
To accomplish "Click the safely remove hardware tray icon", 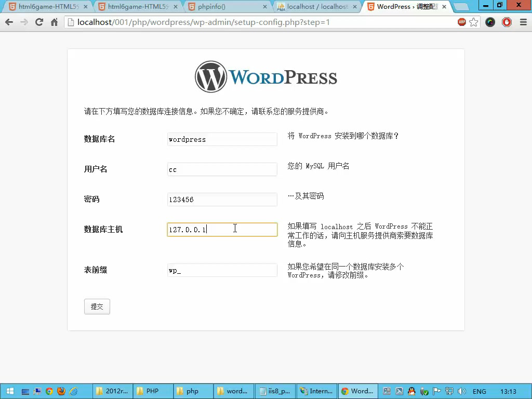I will pos(424,391).
